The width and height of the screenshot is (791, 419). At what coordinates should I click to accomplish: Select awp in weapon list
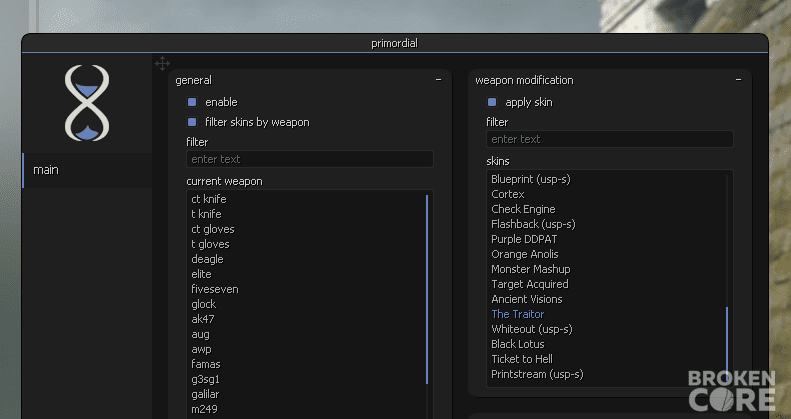coord(201,349)
